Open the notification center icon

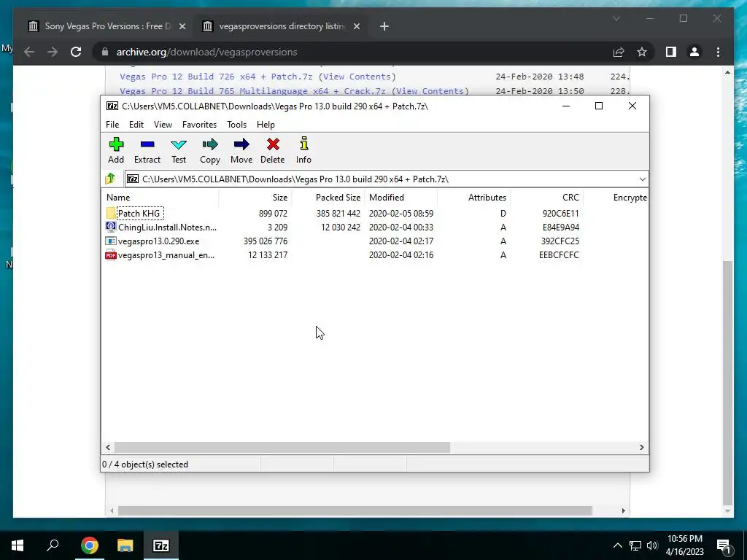point(724,545)
